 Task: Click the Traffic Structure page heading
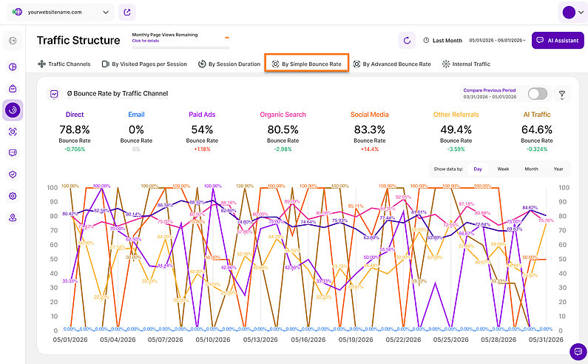tap(78, 41)
